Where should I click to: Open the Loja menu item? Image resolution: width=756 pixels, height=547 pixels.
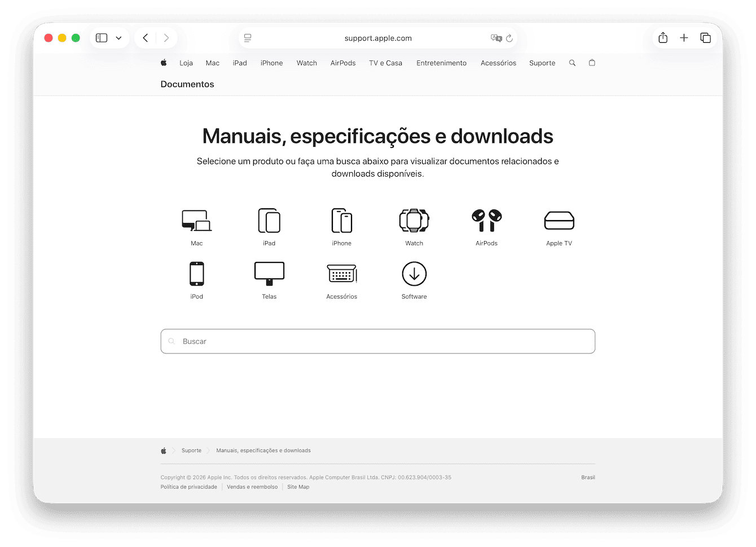pyautogui.click(x=186, y=63)
